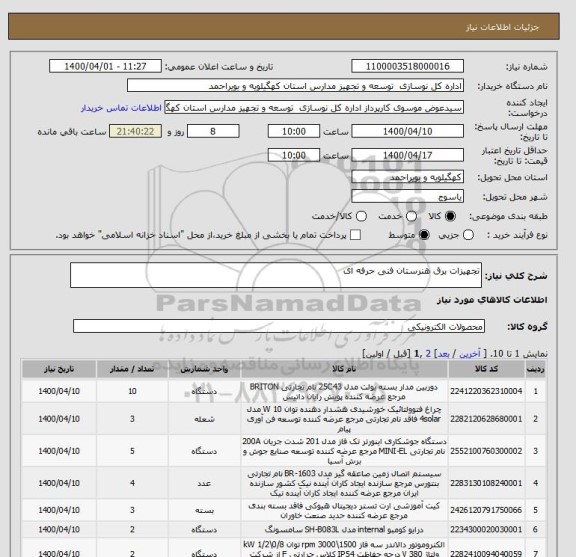Click the announcement date field 1400/04/01 - 11:27
This screenshot has width=576, height=557.
(x=105, y=67)
